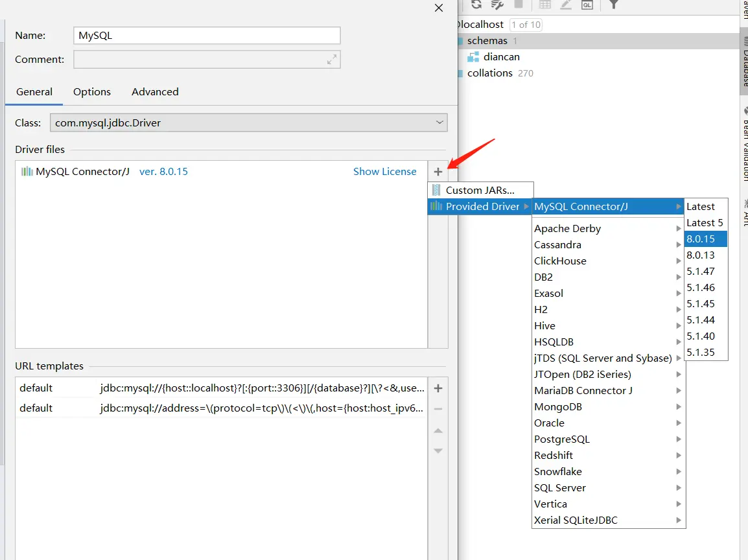
Task: Move URL template up with arrow icon
Action: 438,431
